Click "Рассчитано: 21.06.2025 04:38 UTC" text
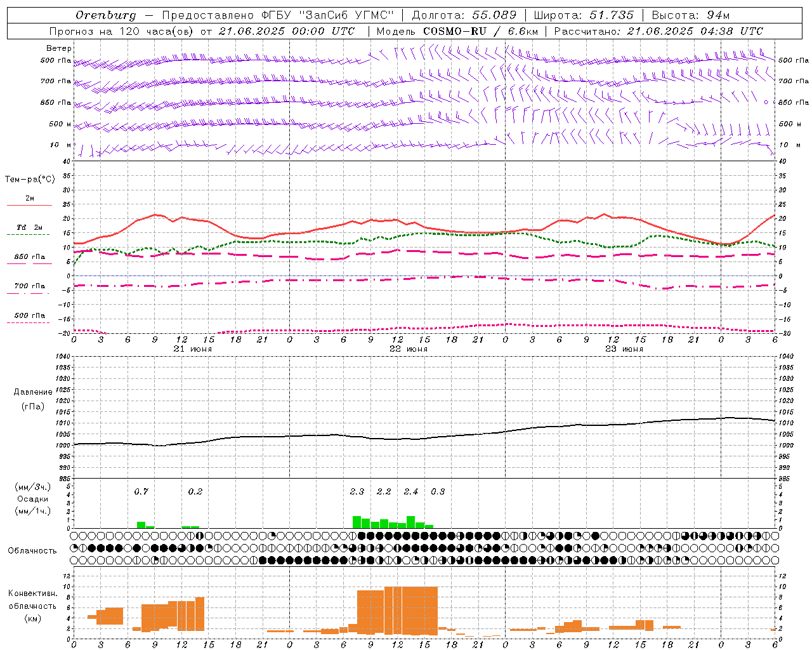The image size is (812, 650). click(x=658, y=31)
